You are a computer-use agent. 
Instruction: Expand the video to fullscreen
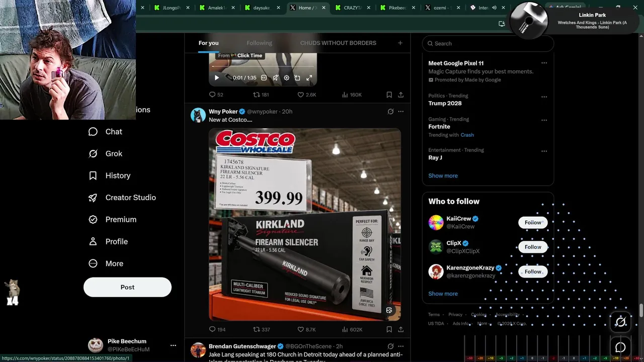click(309, 78)
